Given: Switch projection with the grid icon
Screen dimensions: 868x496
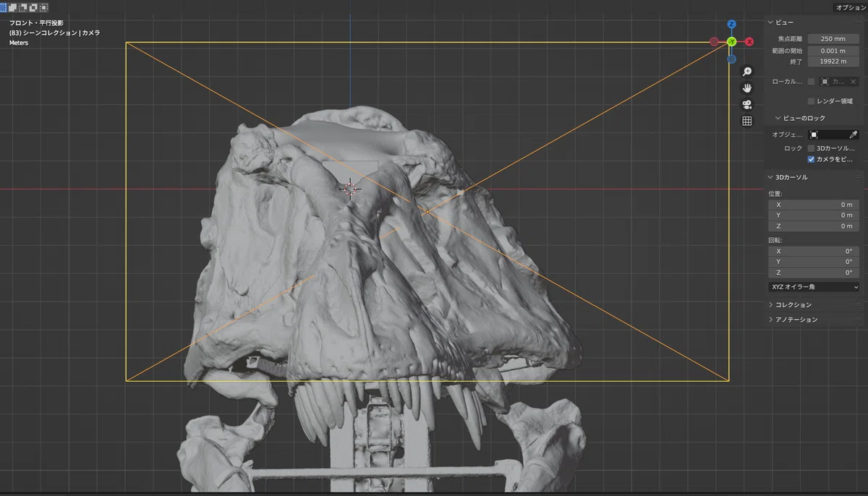Looking at the screenshot, I should (x=747, y=121).
